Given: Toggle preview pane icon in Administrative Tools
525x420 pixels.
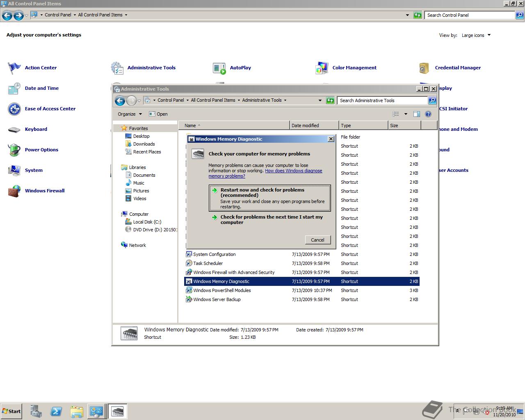Looking at the screenshot, I should pyautogui.click(x=417, y=114).
